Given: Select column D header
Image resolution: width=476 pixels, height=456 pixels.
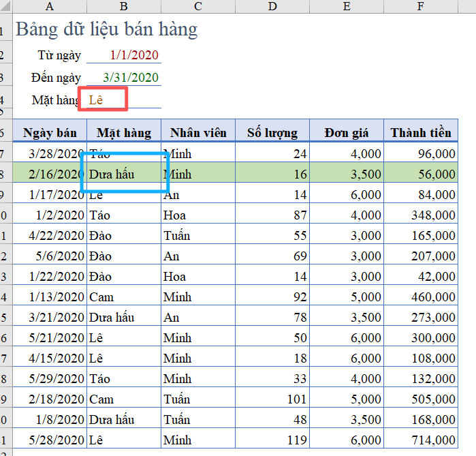Looking at the screenshot, I should point(272,6).
